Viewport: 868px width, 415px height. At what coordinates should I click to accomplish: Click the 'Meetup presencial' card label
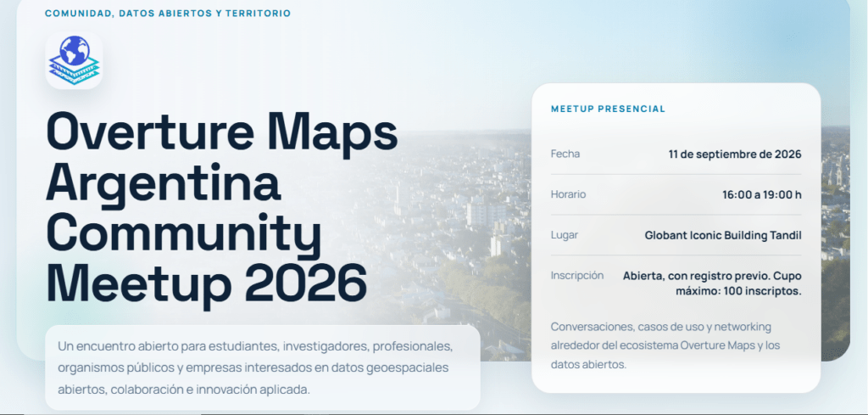(x=608, y=109)
